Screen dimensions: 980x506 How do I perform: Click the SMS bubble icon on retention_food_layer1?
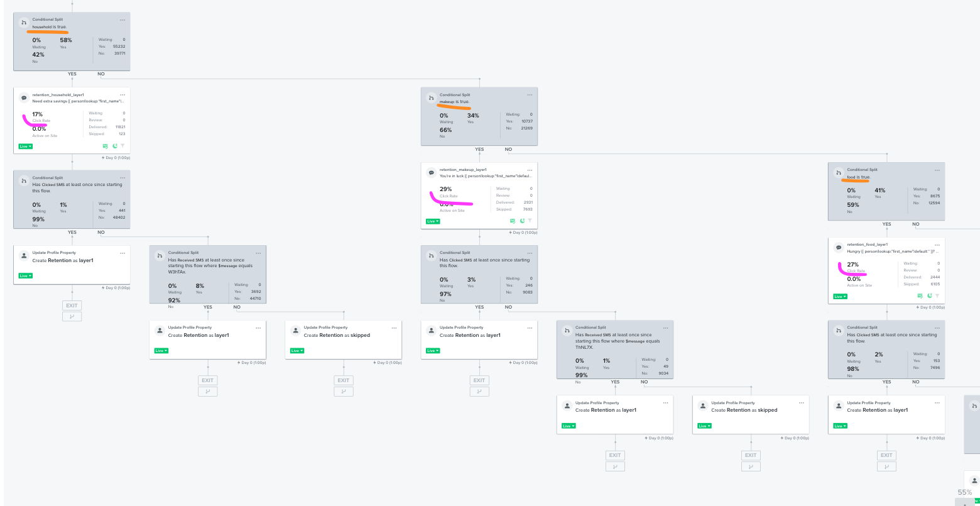(838, 248)
